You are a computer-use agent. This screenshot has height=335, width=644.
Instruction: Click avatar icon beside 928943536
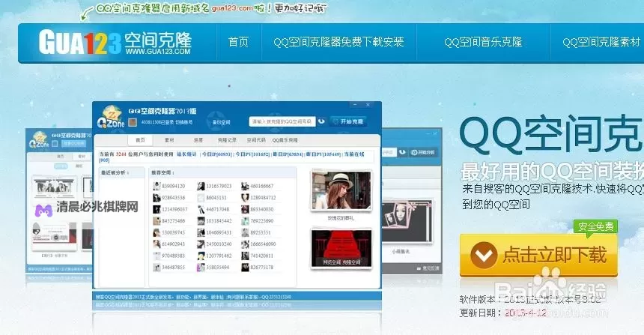pyautogui.click(x=157, y=198)
